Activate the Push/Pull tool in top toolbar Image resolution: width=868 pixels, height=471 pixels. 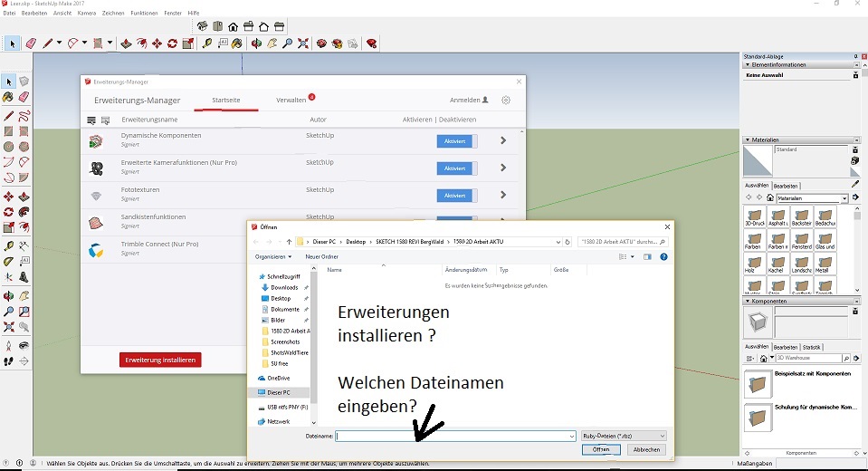click(x=126, y=43)
